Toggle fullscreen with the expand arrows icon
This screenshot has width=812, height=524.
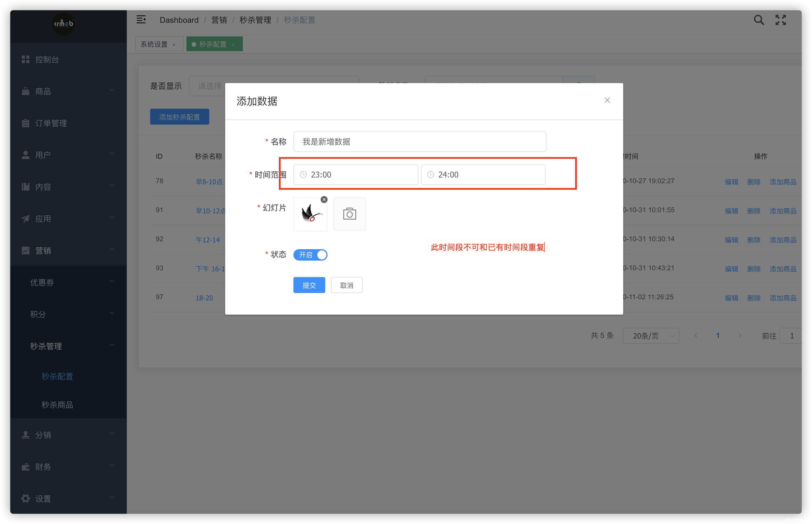[780, 20]
